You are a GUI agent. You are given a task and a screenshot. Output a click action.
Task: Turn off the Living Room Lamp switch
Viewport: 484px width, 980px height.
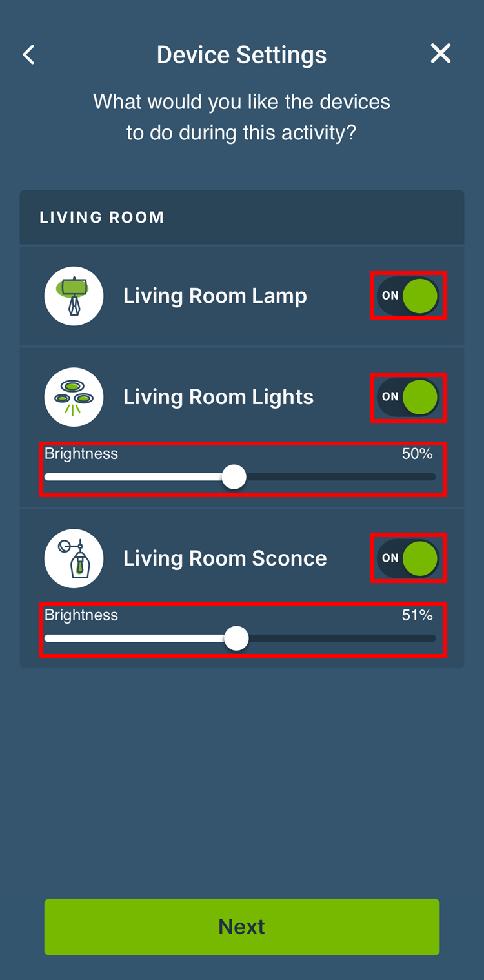click(408, 296)
